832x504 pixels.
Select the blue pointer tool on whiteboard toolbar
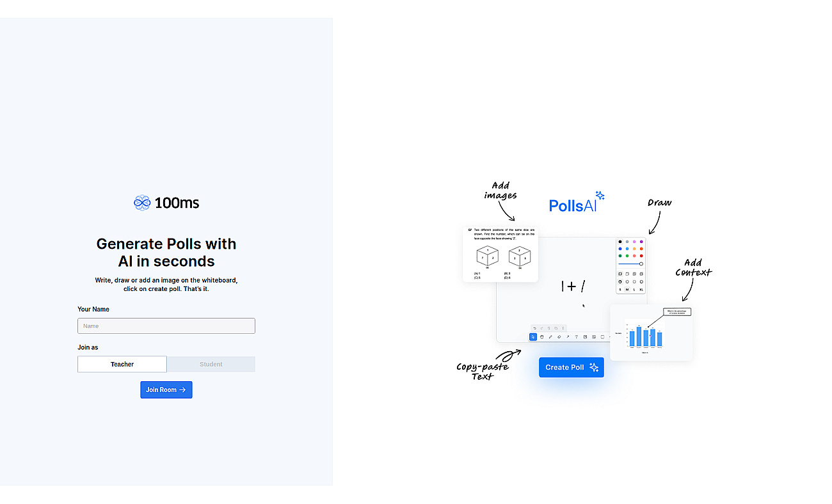tap(533, 336)
